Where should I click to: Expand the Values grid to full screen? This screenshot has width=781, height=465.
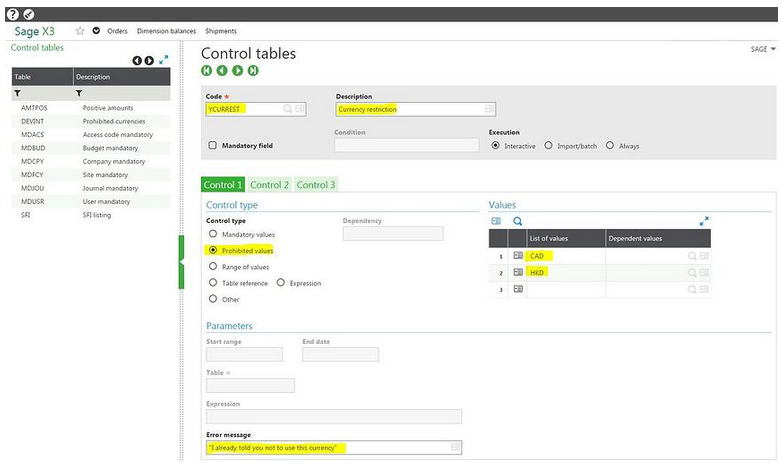point(704,221)
